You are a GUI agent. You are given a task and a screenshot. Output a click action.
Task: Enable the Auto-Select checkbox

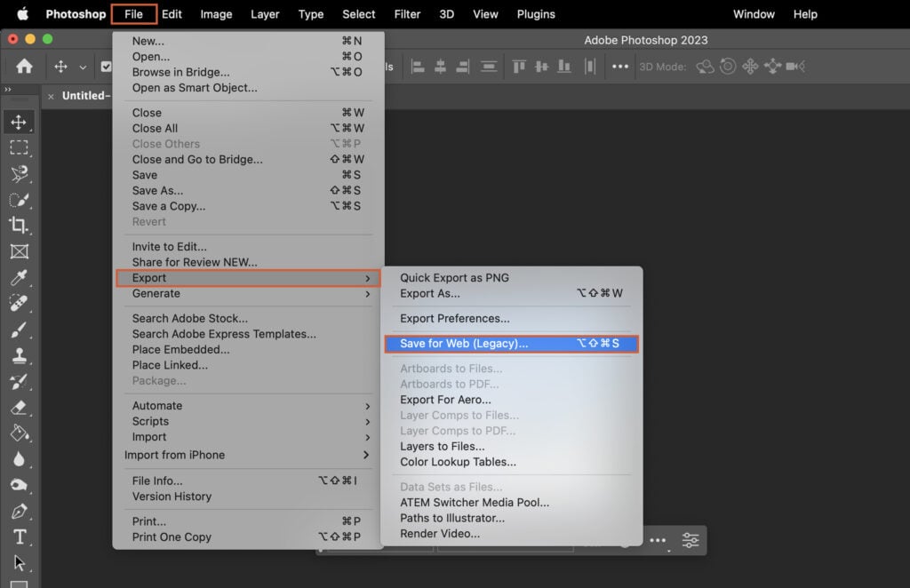[x=108, y=66]
